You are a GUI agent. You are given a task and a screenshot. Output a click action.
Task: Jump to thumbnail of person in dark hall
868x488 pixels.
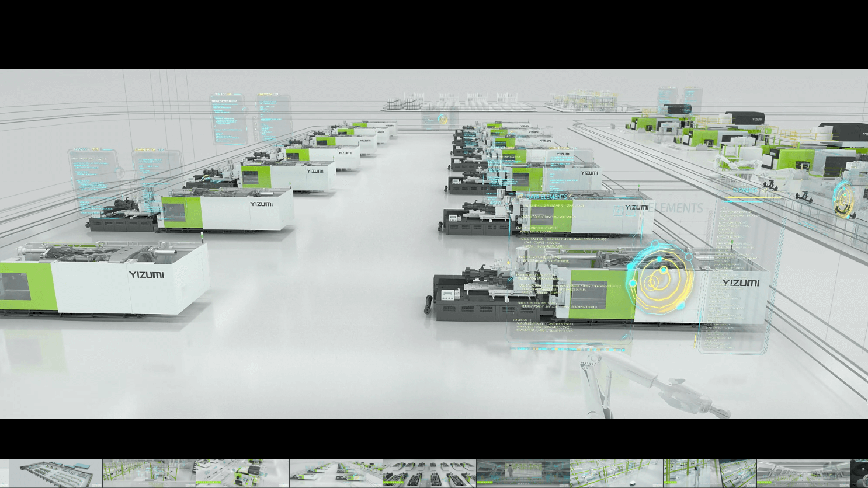523,473
